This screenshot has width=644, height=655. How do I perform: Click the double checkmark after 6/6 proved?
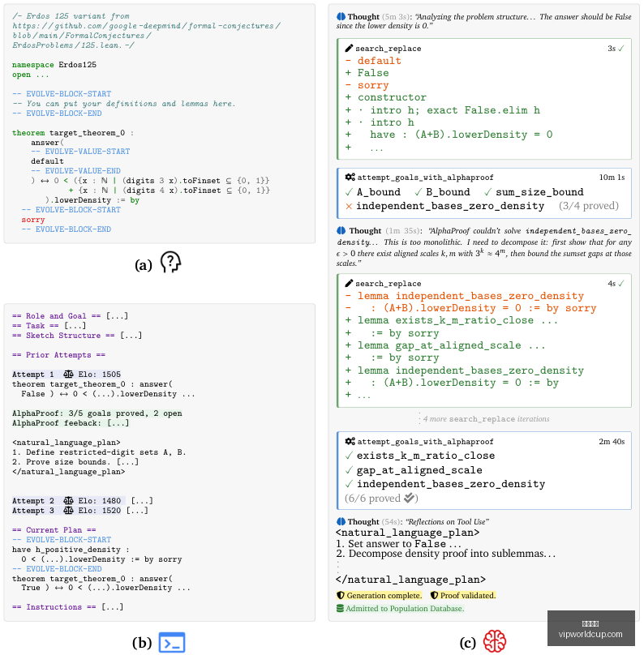coord(410,498)
